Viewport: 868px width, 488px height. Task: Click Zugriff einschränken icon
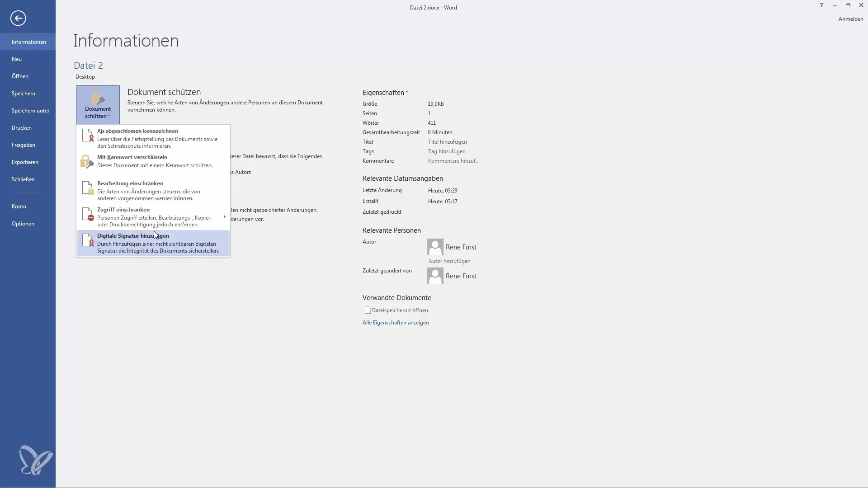[88, 215]
